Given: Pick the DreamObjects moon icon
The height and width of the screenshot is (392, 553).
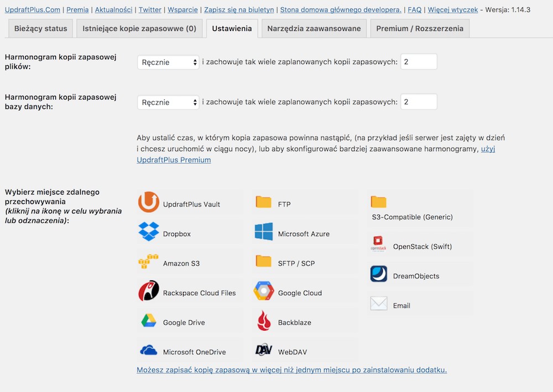Looking at the screenshot, I should pyautogui.click(x=378, y=274).
